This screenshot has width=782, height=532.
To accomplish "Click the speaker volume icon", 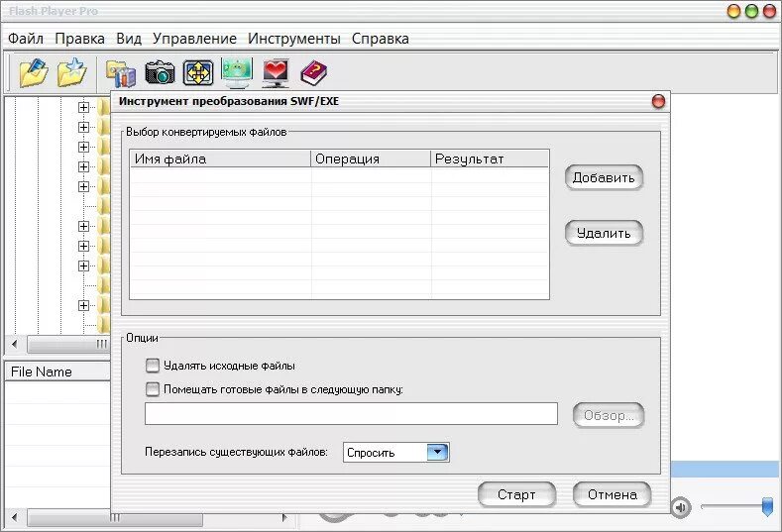I will click(681, 507).
